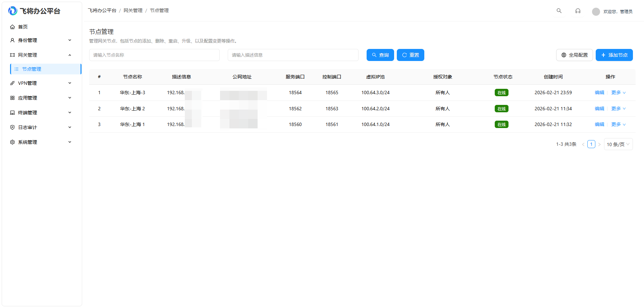644x308 pixels.
Task: Click the 查询 search button
Action: click(380, 55)
